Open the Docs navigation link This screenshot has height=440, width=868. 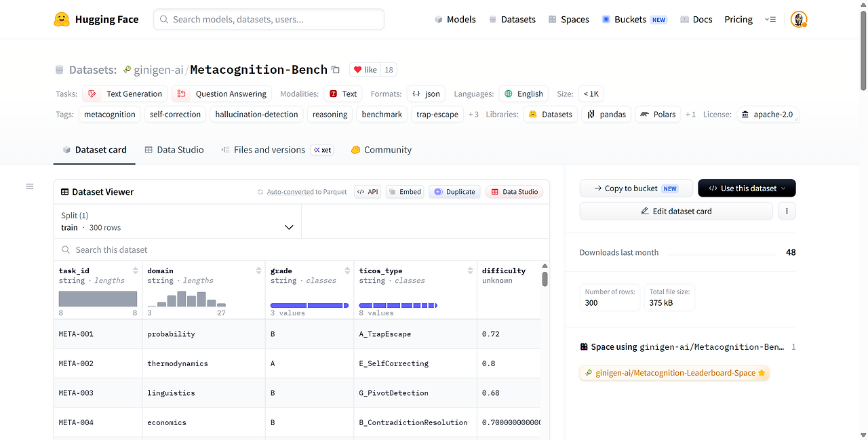pyautogui.click(x=696, y=20)
